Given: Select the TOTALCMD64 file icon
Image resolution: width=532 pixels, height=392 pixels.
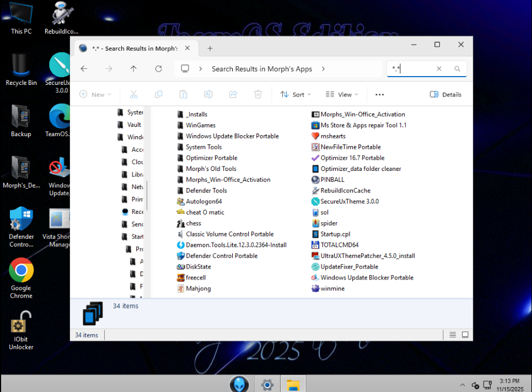Looking at the screenshot, I should click(315, 245).
